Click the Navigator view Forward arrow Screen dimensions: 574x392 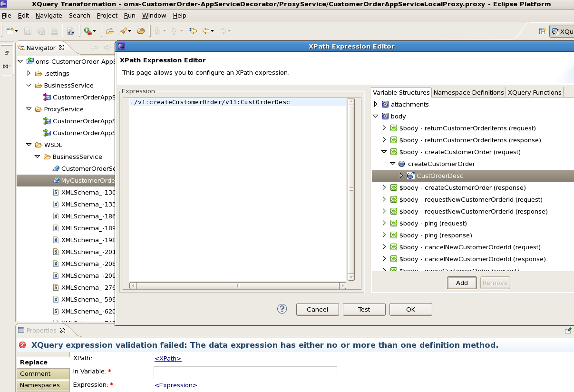click(x=107, y=48)
